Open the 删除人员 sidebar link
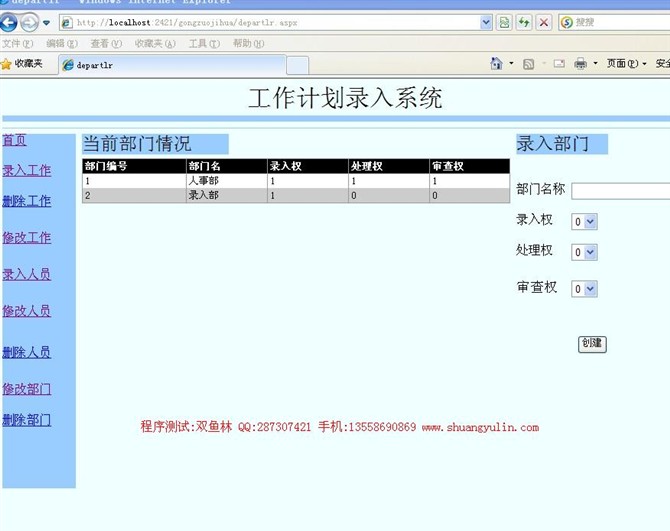This screenshot has height=531, width=670. tap(27, 352)
